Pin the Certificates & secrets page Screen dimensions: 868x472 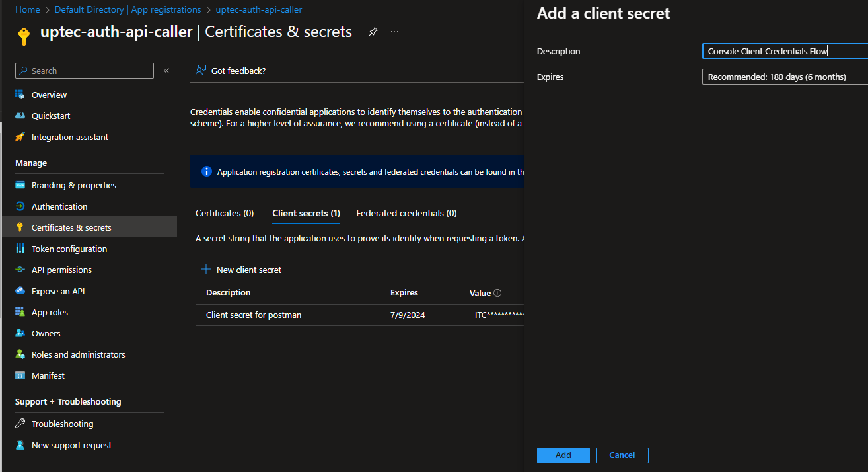click(373, 32)
